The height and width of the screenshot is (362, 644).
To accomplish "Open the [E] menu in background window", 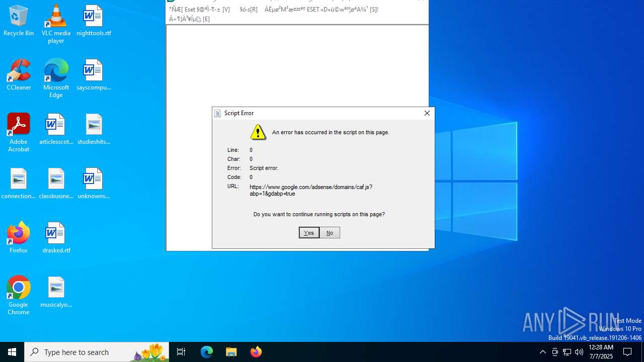I will (189, 19).
